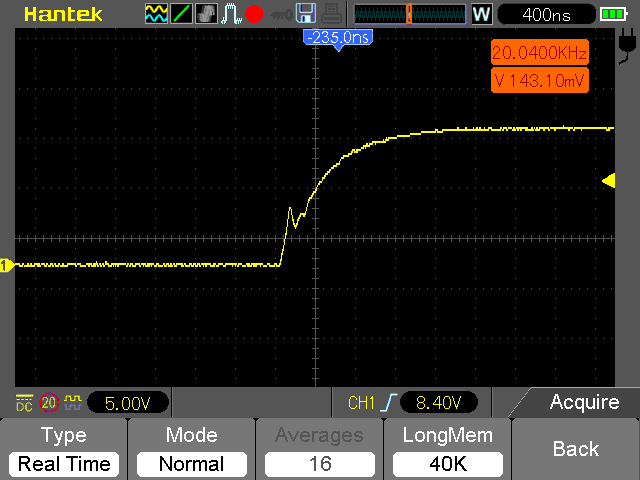Click the dual sine wave icon
The image size is (640, 480).
tap(156, 13)
